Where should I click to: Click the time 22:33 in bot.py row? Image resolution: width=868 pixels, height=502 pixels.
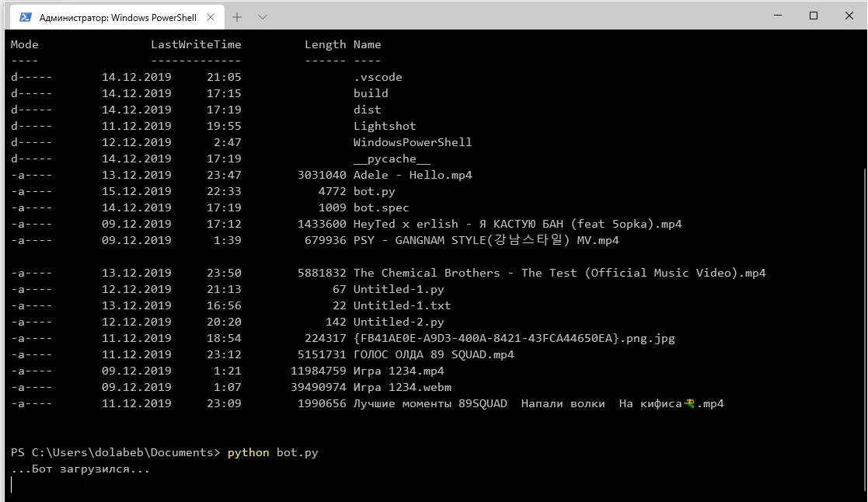click(224, 191)
